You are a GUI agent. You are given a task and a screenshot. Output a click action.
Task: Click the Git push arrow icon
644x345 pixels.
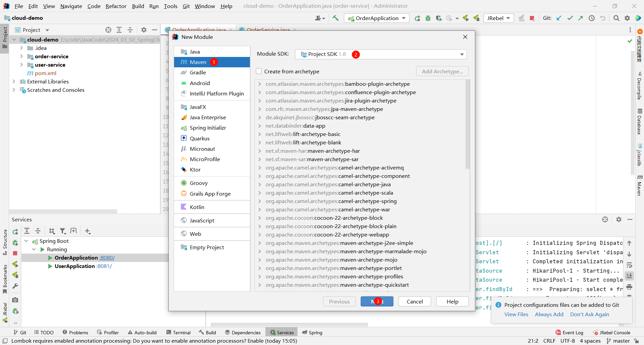(x=581, y=18)
